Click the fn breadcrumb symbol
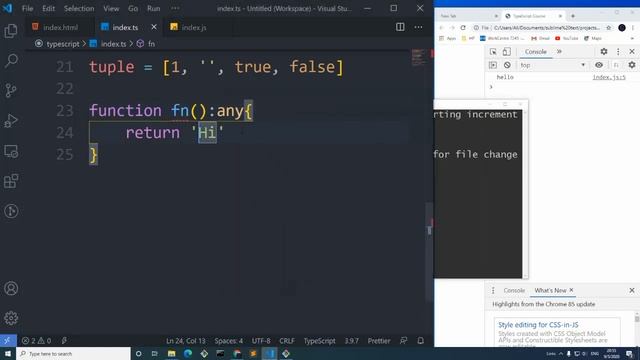Image resolution: width=640 pixels, height=360 pixels. coord(151,44)
